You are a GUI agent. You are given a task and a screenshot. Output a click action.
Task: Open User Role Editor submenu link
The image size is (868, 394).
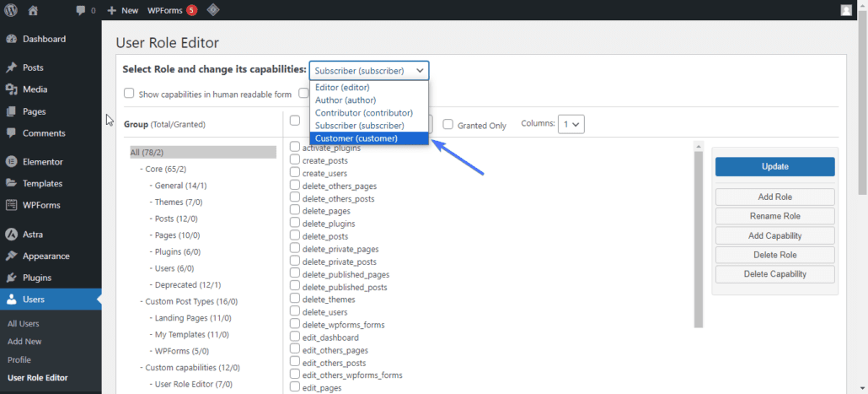pyautogui.click(x=38, y=378)
